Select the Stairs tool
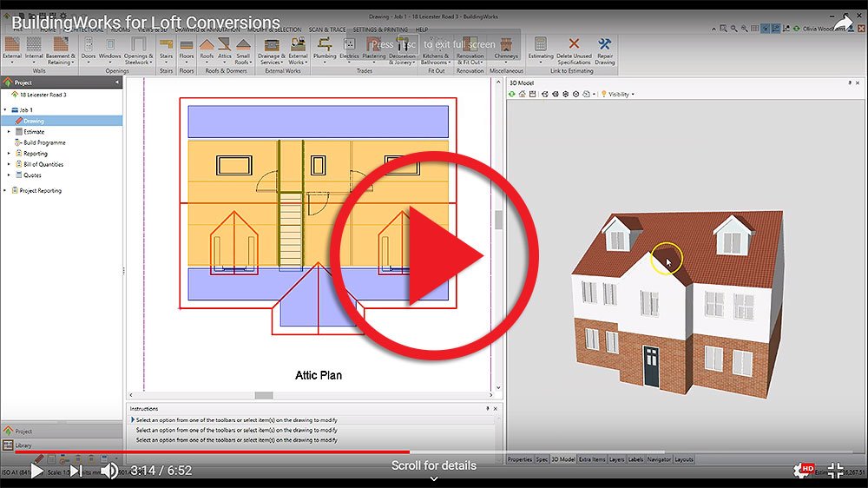 166,49
